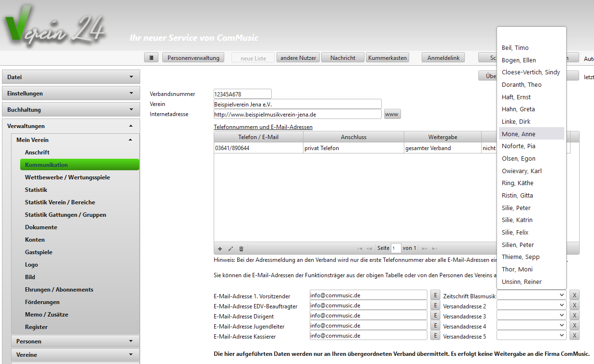Open the Versandadresse 4 dropdown
The image size is (594, 364).
[532, 326]
